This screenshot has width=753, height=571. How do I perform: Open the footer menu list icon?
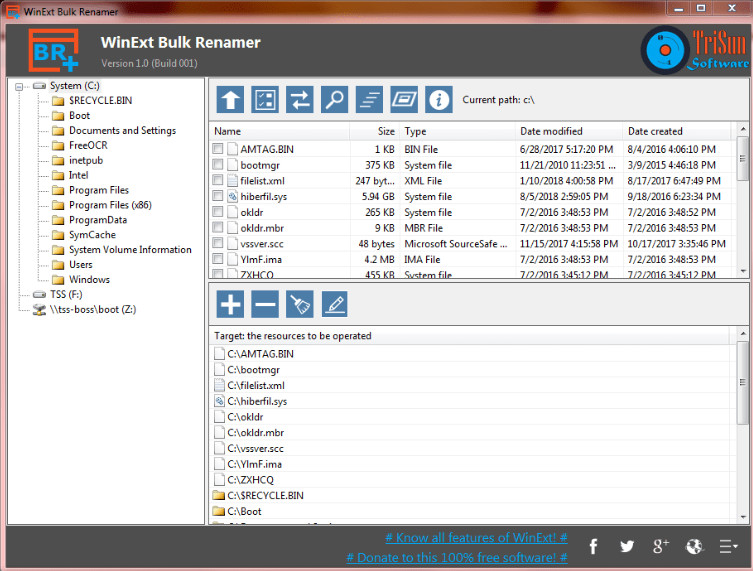[728, 547]
